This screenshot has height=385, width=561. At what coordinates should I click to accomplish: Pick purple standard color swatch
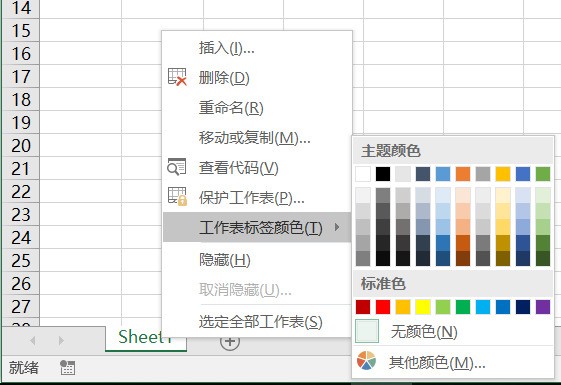[543, 307]
